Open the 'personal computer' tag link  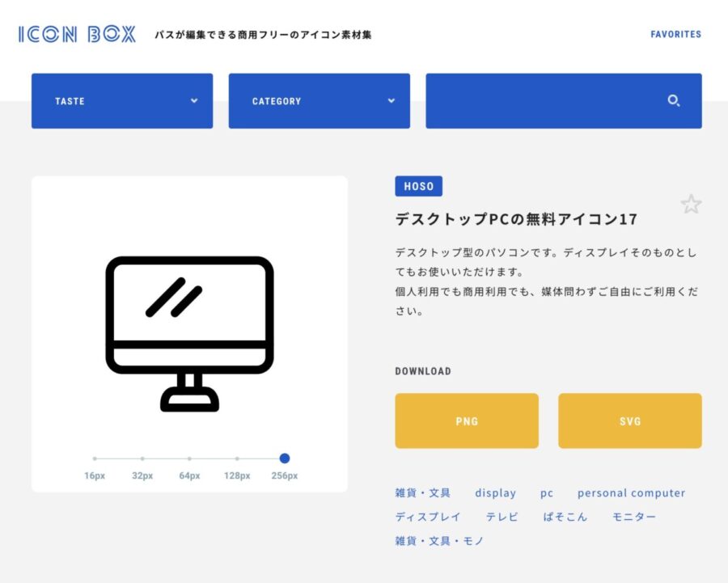click(631, 492)
